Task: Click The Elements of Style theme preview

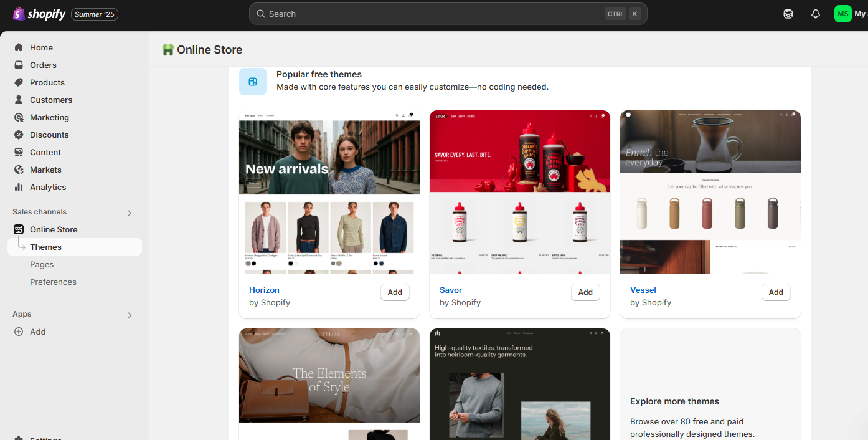Action: coord(329,384)
